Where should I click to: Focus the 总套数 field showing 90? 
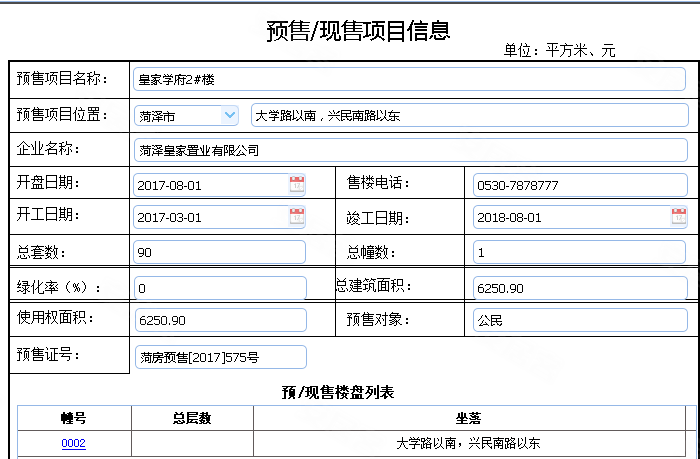pos(219,252)
